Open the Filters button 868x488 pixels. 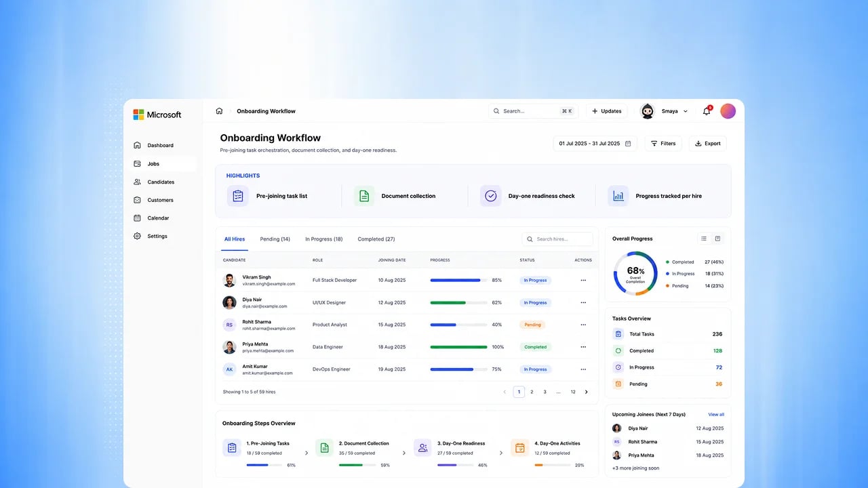(x=663, y=144)
